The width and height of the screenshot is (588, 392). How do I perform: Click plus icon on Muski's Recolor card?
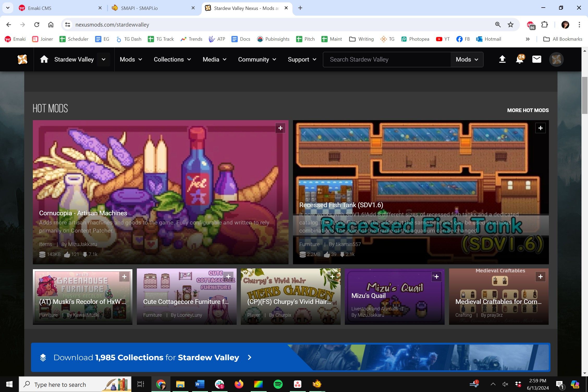[x=124, y=277]
